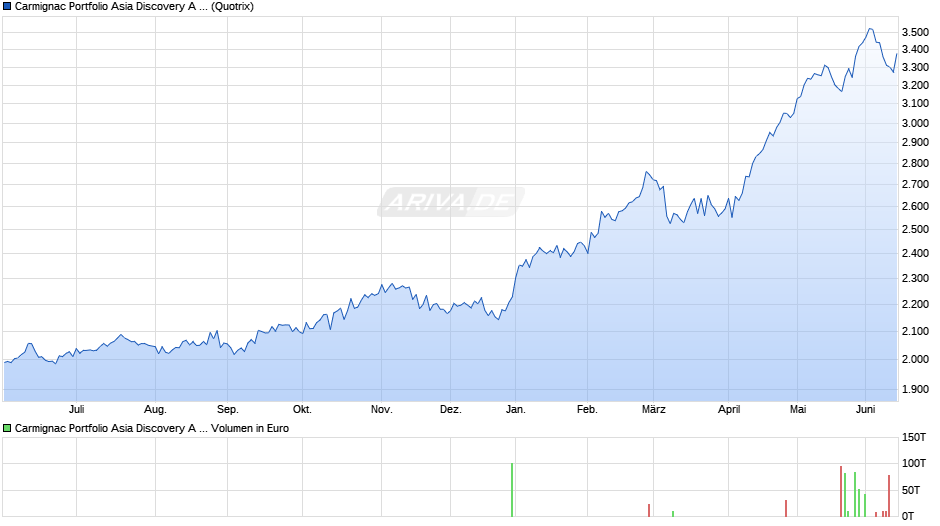Click the 3.100 price axis label
Viewport: 940px width, 526px height.
click(x=915, y=103)
